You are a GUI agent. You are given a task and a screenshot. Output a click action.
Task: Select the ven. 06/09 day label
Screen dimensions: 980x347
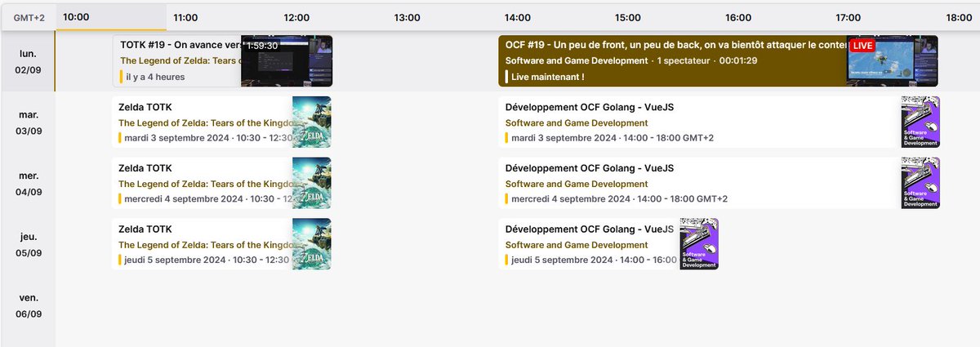coord(28,306)
